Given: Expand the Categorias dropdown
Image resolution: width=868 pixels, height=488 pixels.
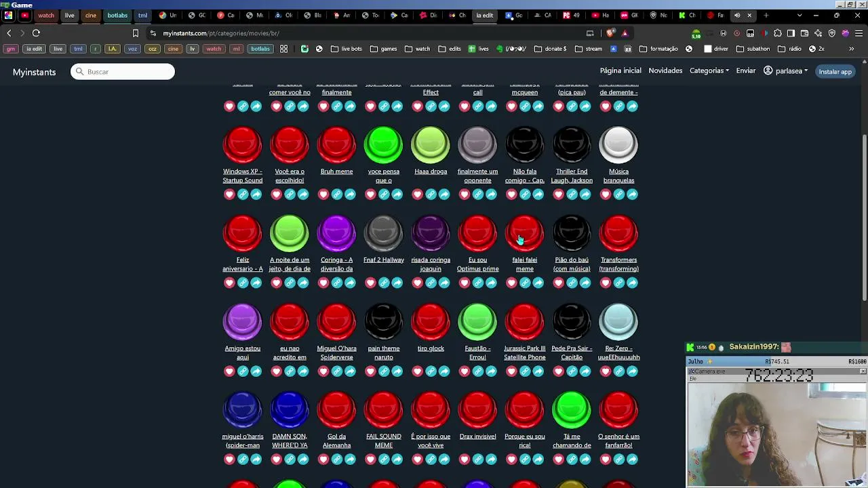Looking at the screenshot, I should [x=709, y=71].
